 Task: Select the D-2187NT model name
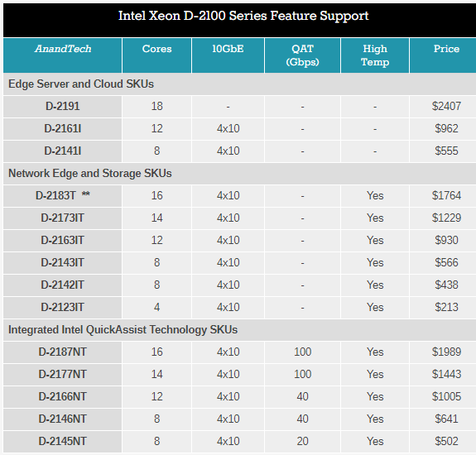(x=63, y=352)
